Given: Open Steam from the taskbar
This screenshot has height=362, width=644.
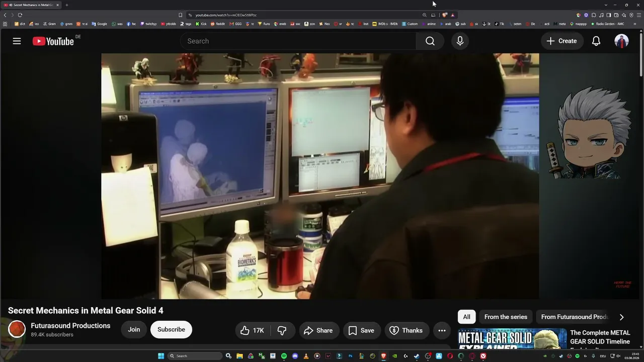Looking at the screenshot, I should pos(417,356).
